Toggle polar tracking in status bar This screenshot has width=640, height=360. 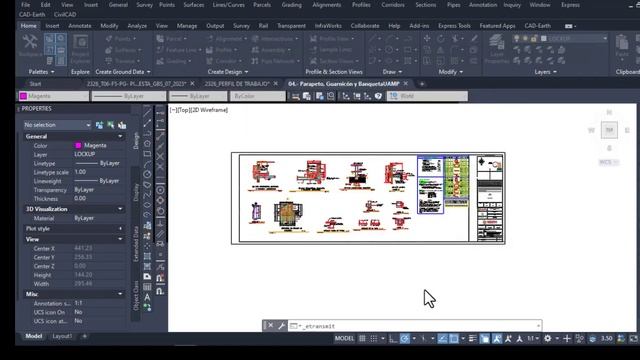pyautogui.click(x=404, y=338)
